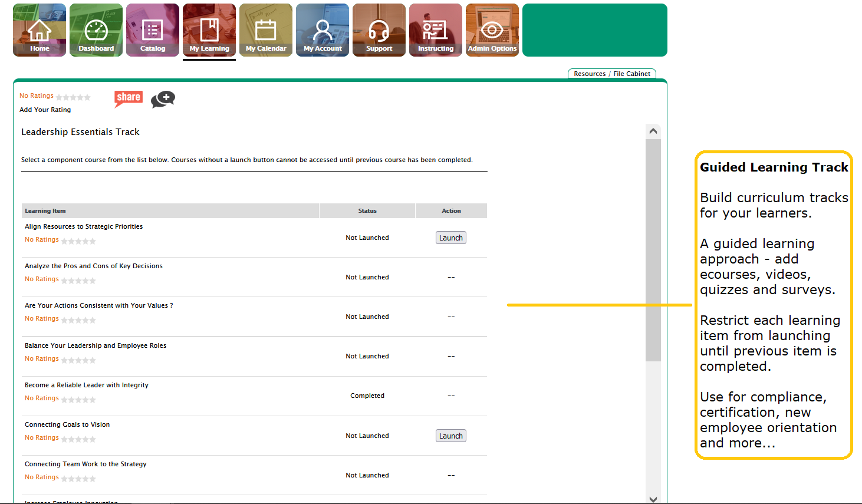Click the Action column header
862x504 pixels.
coord(452,210)
